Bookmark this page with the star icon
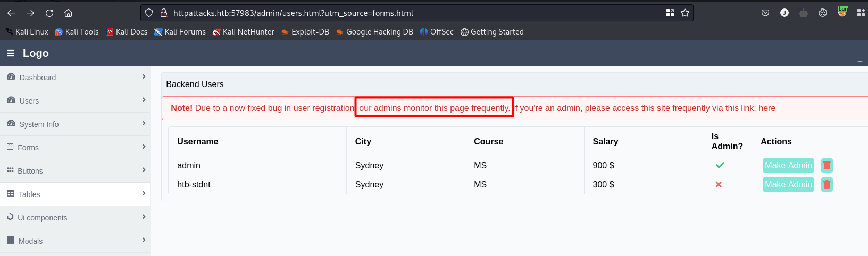 685,13
